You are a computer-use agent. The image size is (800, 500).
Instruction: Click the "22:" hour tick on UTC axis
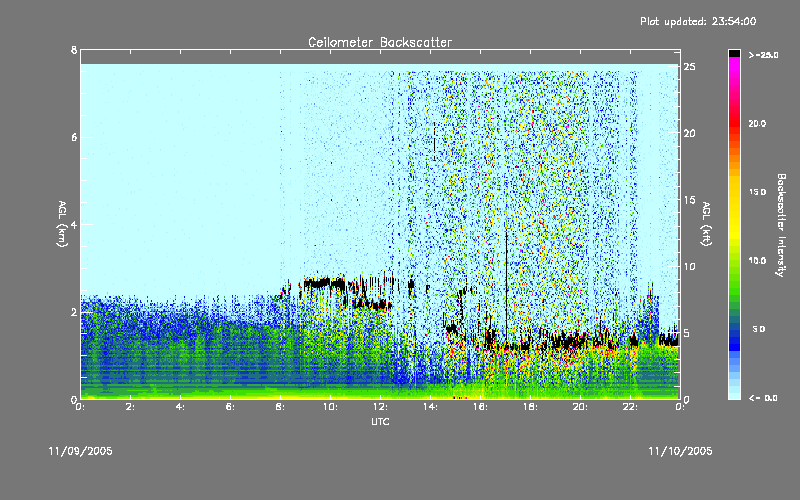[x=631, y=407]
